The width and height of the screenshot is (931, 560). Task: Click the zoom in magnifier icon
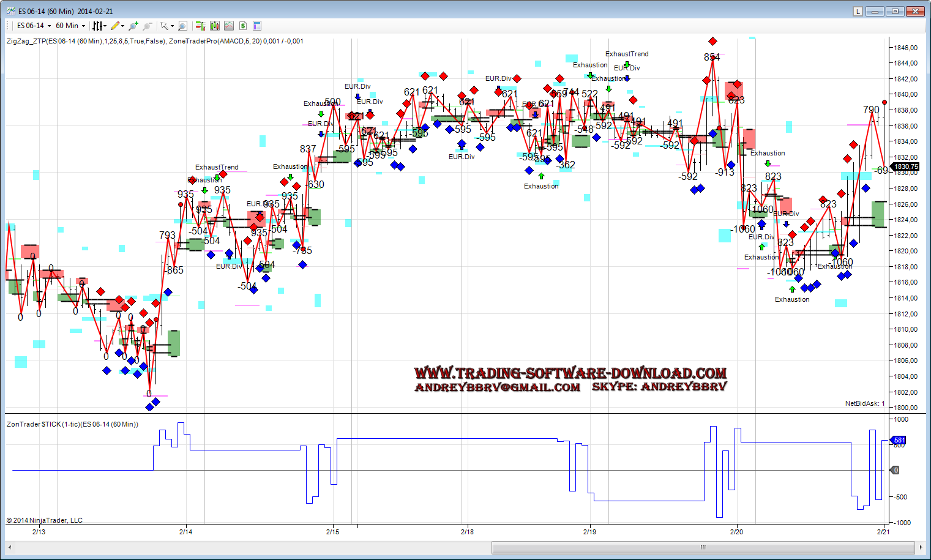pos(133,26)
